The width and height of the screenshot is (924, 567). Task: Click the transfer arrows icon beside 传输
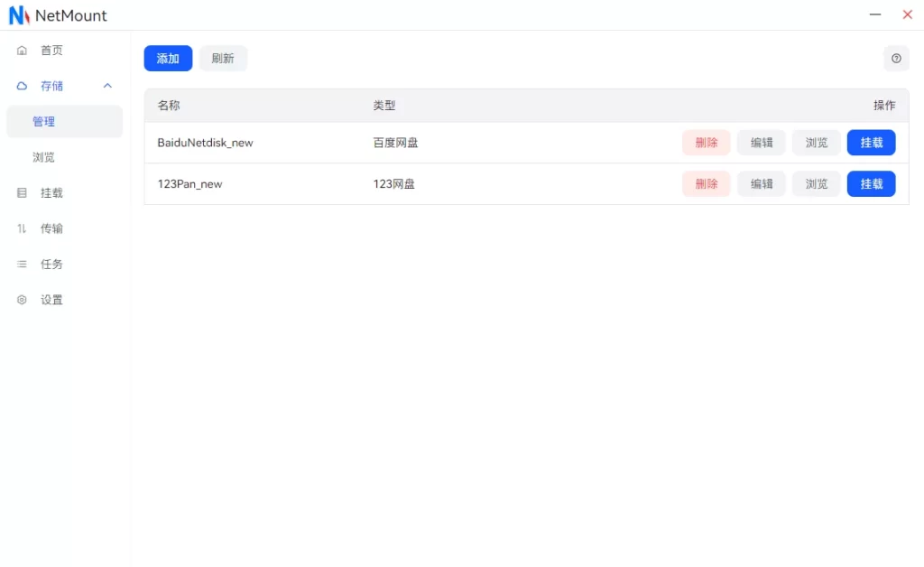point(22,228)
